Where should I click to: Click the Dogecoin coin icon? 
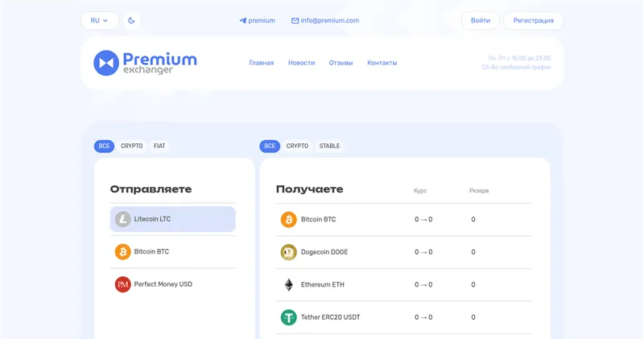click(289, 252)
